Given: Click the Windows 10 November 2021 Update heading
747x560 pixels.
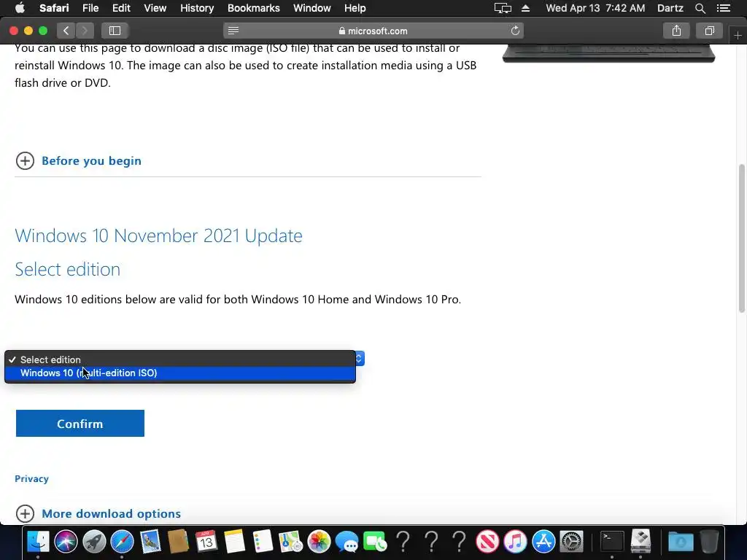Looking at the screenshot, I should (158, 236).
